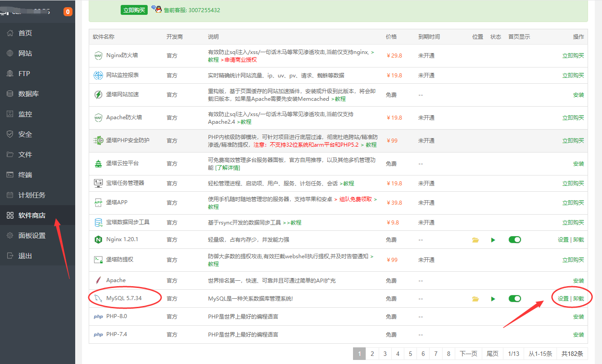
Task: Go to page 5 in pagination
Action: click(410, 354)
